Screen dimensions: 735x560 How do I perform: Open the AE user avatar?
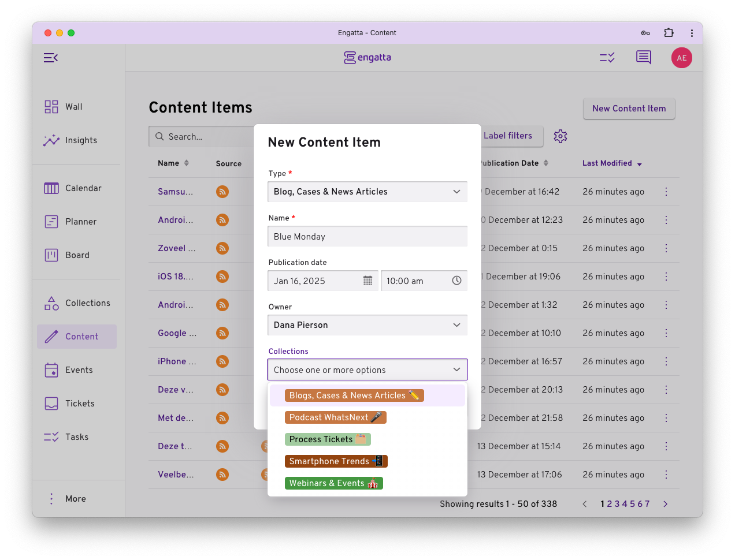pos(681,58)
